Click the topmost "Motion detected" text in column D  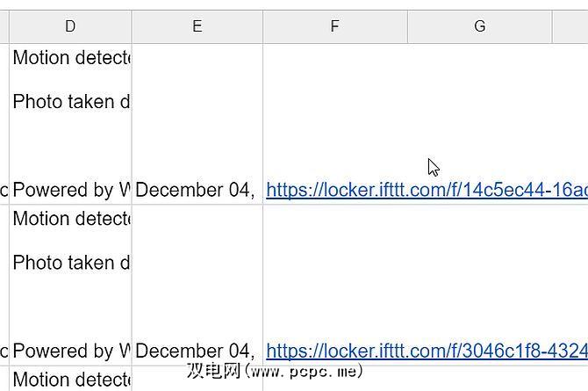[71, 58]
